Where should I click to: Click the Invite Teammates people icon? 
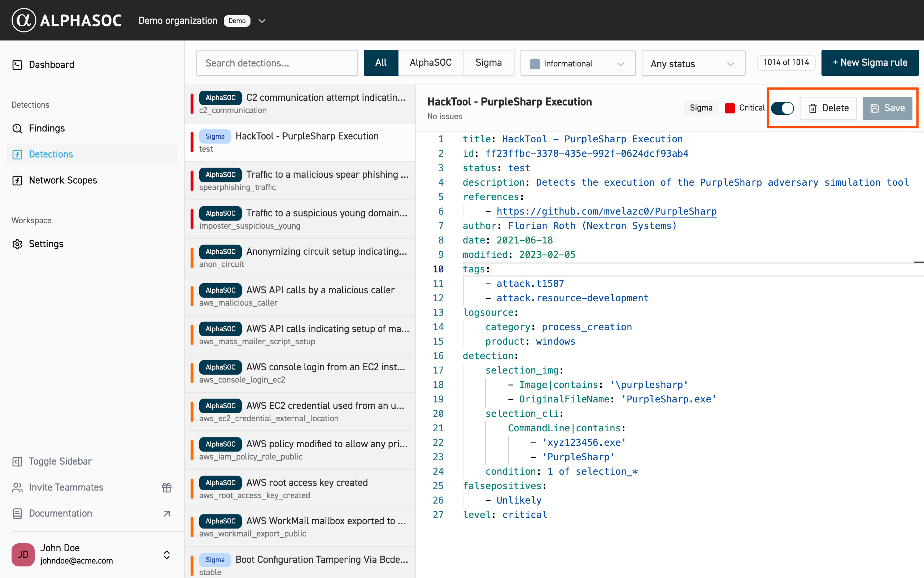17,487
